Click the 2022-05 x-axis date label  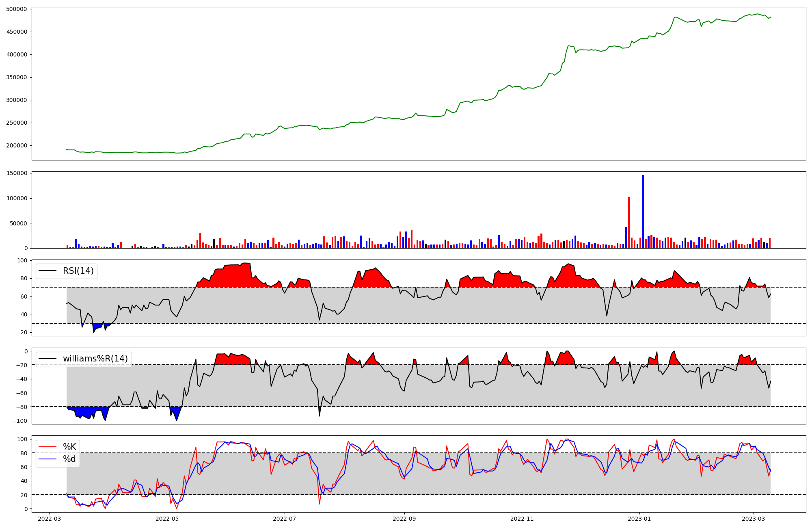pyautogui.click(x=167, y=519)
